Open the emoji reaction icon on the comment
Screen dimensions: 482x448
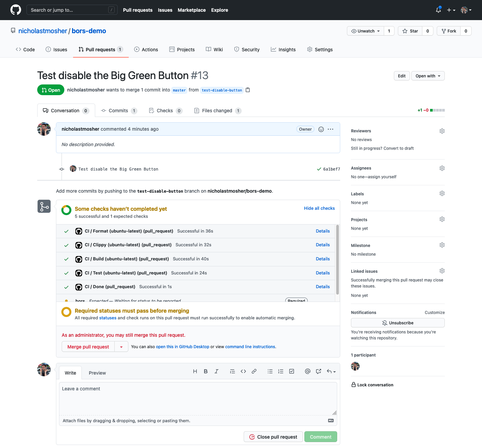321,129
